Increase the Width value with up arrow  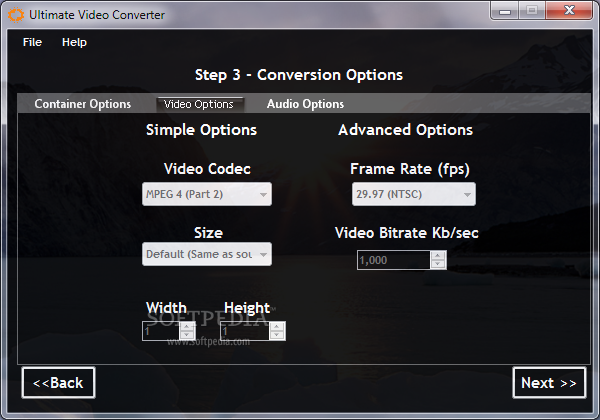tap(187, 326)
